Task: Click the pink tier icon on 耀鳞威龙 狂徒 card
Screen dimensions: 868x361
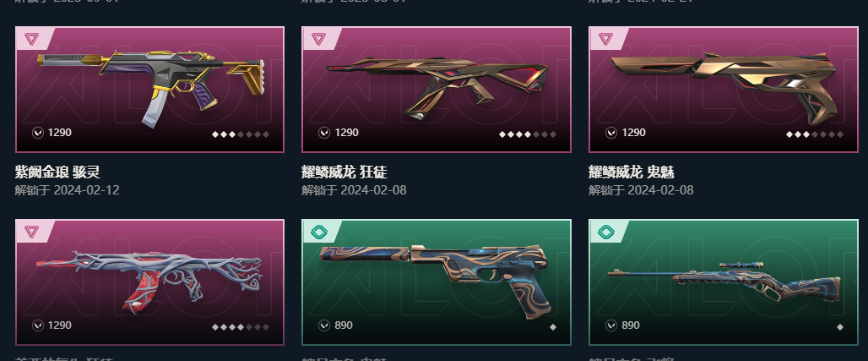Action: pyautogui.click(x=318, y=39)
